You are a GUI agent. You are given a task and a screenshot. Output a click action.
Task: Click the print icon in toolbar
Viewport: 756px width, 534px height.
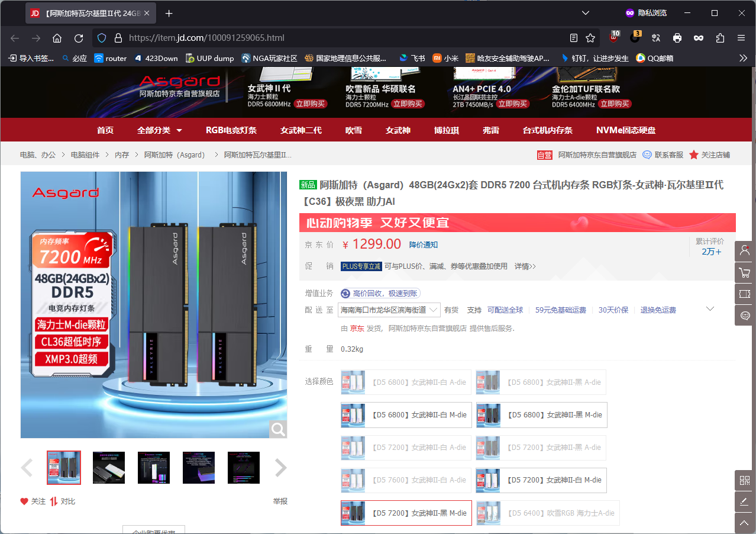tap(677, 38)
